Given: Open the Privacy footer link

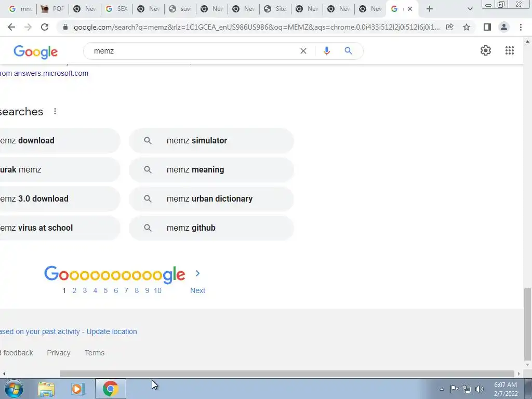Looking at the screenshot, I should [59, 353].
